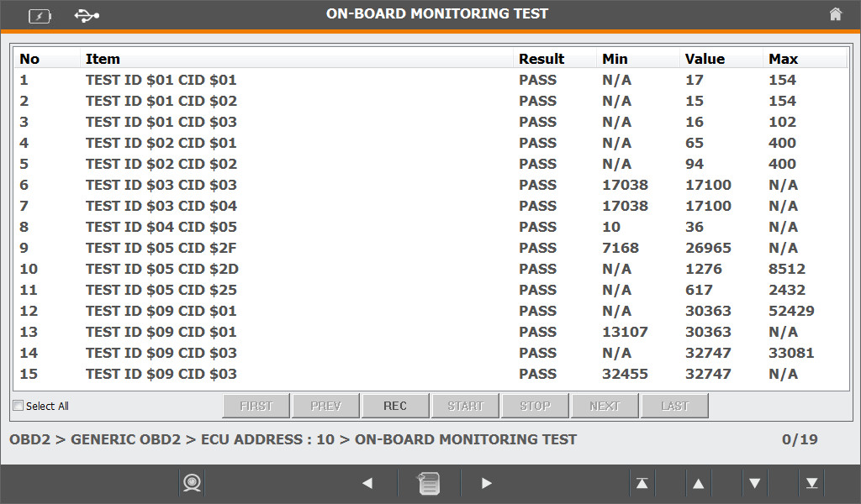Click the USB connection icon
The image size is (861, 504).
87,15
